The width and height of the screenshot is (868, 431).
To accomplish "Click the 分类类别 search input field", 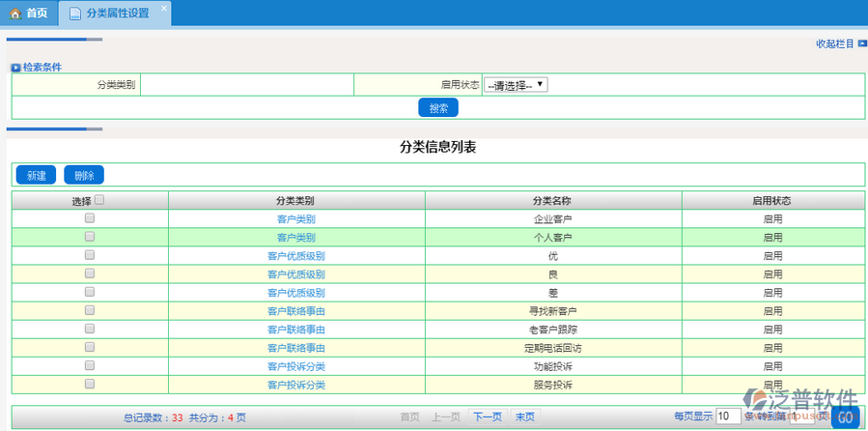I will click(246, 85).
